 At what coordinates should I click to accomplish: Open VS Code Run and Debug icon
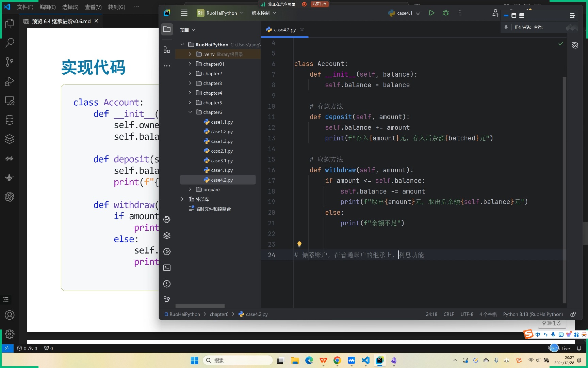click(10, 81)
